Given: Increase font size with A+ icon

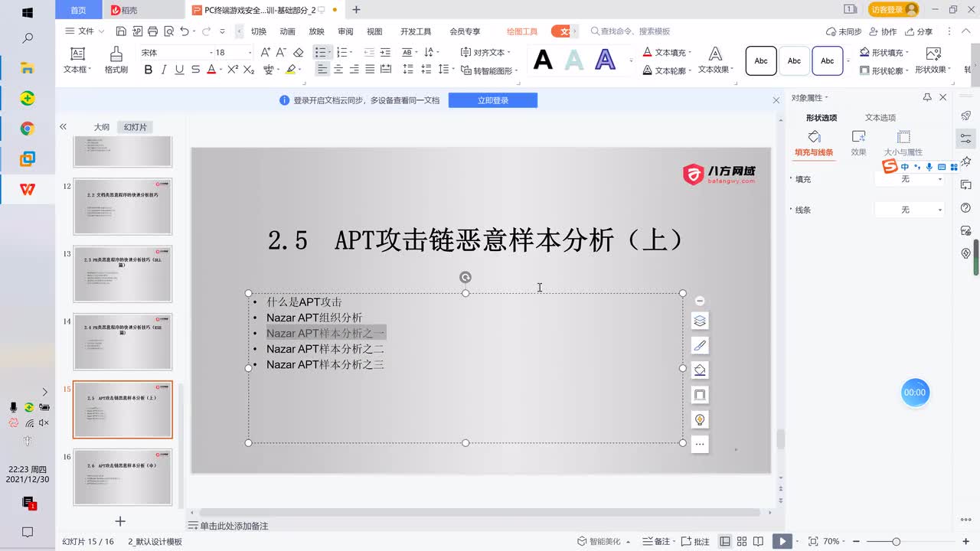Looking at the screenshot, I should 266,52.
